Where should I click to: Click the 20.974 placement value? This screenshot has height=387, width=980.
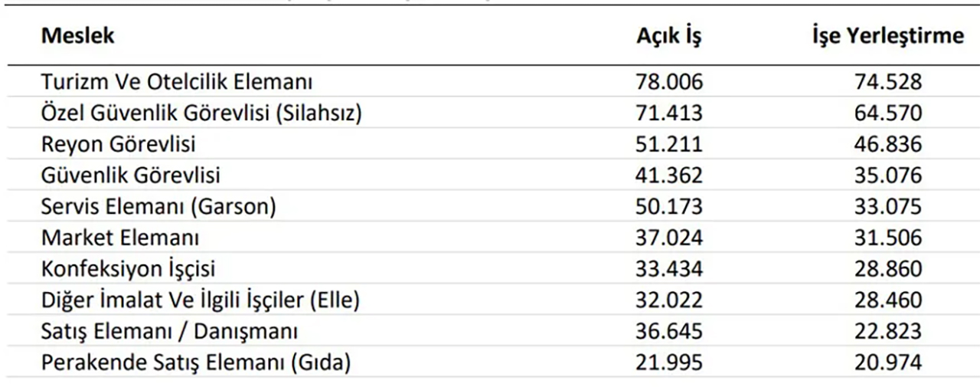click(x=888, y=362)
